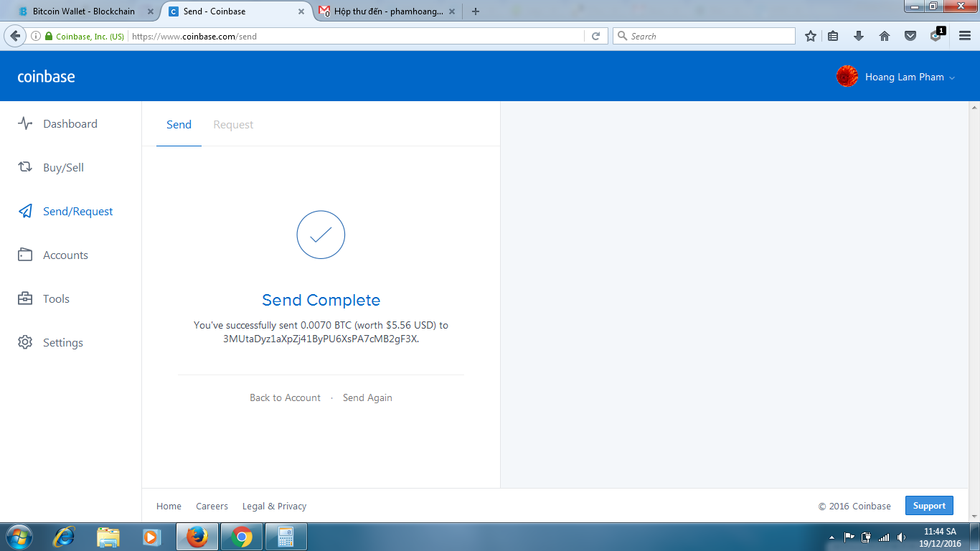Show hidden system tray icons arrow
980x551 pixels.
[x=831, y=537]
